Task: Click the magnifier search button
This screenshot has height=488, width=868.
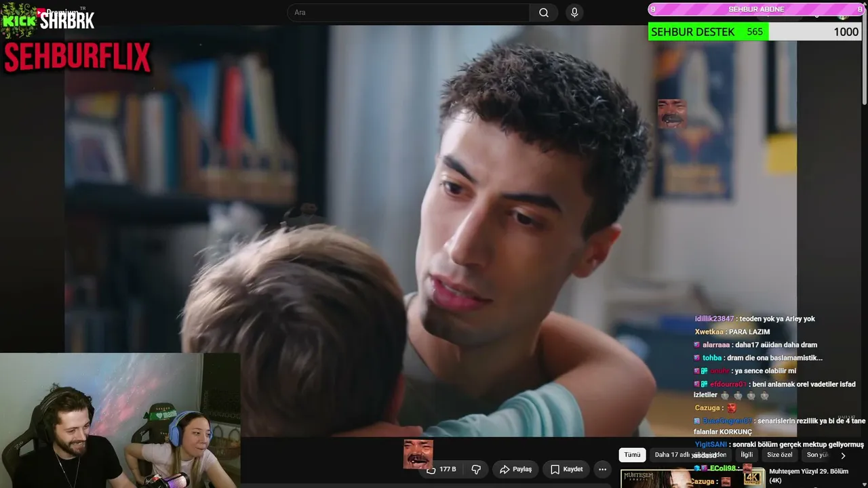Action: (x=544, y=13)
